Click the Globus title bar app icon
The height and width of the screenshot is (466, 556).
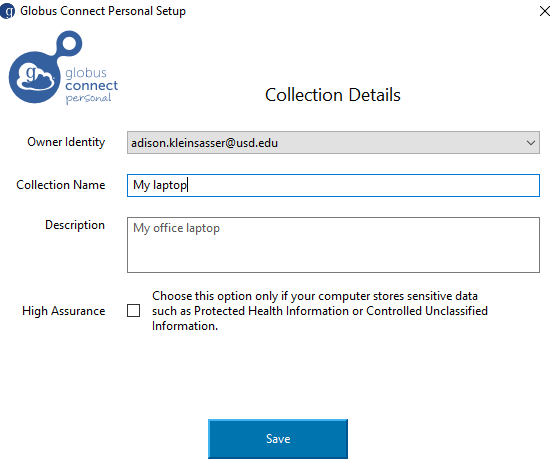(x=7, y=11)
